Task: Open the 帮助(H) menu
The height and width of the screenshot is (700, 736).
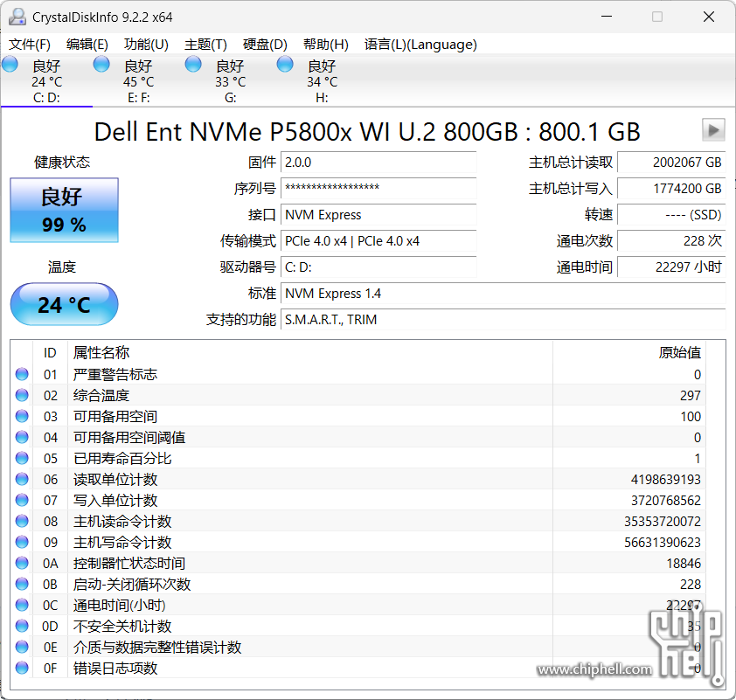Action: coord(326,45)
